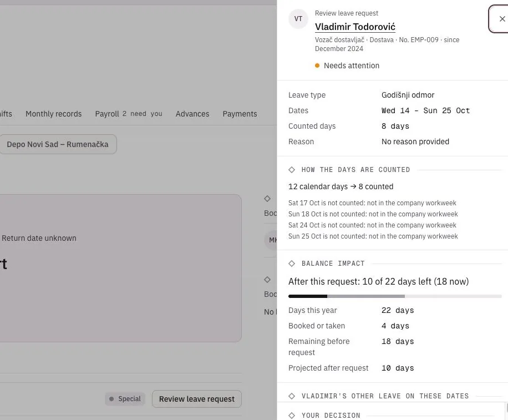Click diamond icon beside Vladimir's other leave heading
This screenshot has height=420, width=508.
click(x=292, y=396)
